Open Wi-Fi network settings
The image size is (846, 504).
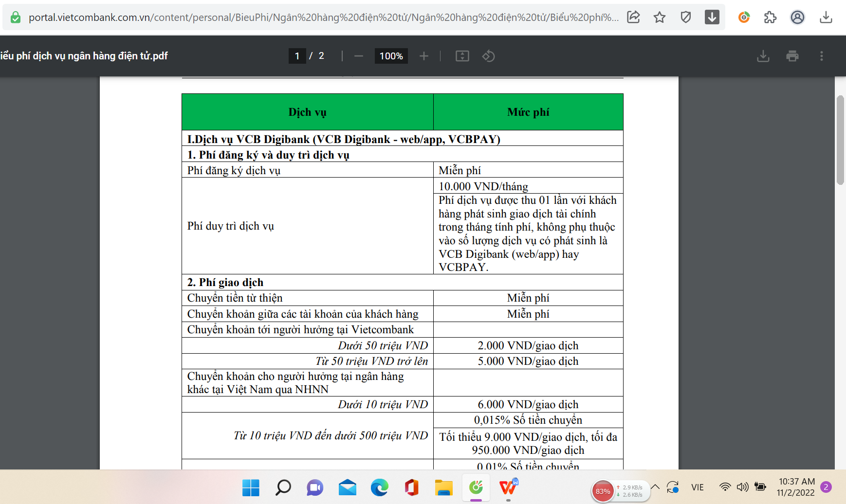click(725, 487)
